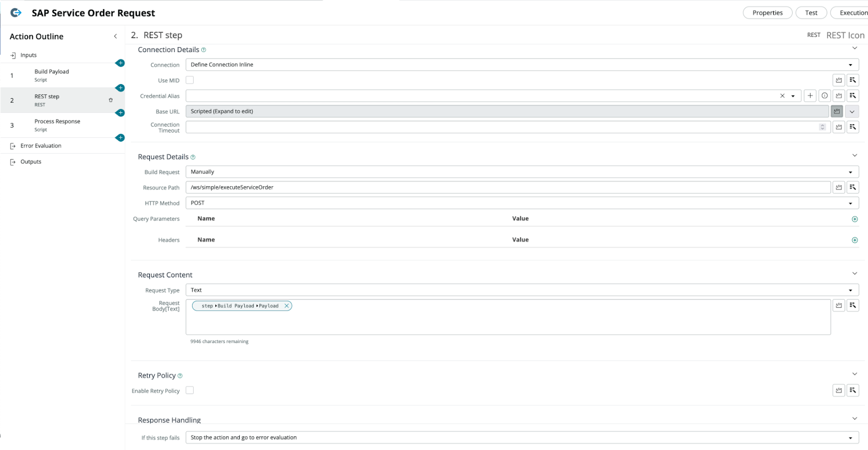868x450 pixels.
Task: Insert a step after REST step
Action: [120, 113]
